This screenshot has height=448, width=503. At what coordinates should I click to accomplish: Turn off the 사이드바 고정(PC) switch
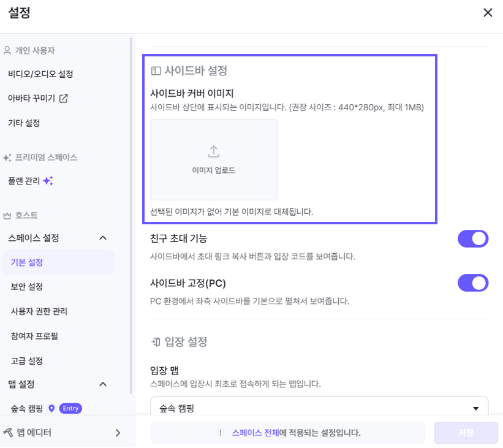pos(472,283)
